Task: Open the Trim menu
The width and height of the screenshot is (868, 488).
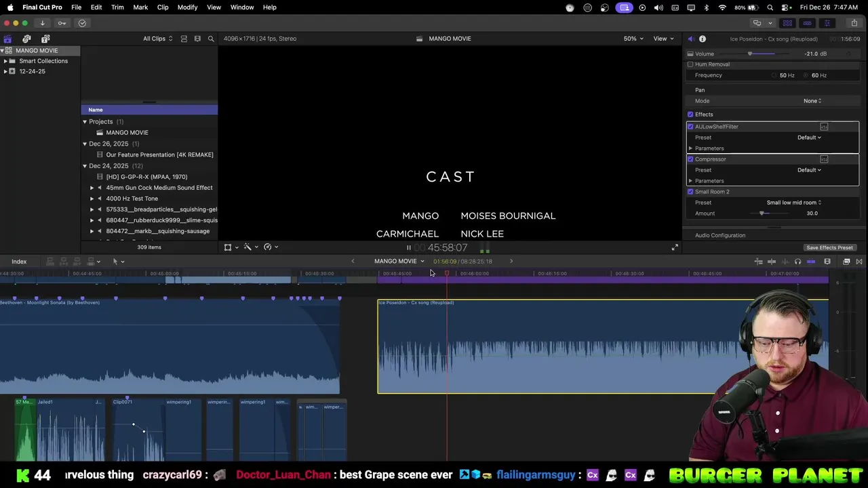Action: coord(117,7)
